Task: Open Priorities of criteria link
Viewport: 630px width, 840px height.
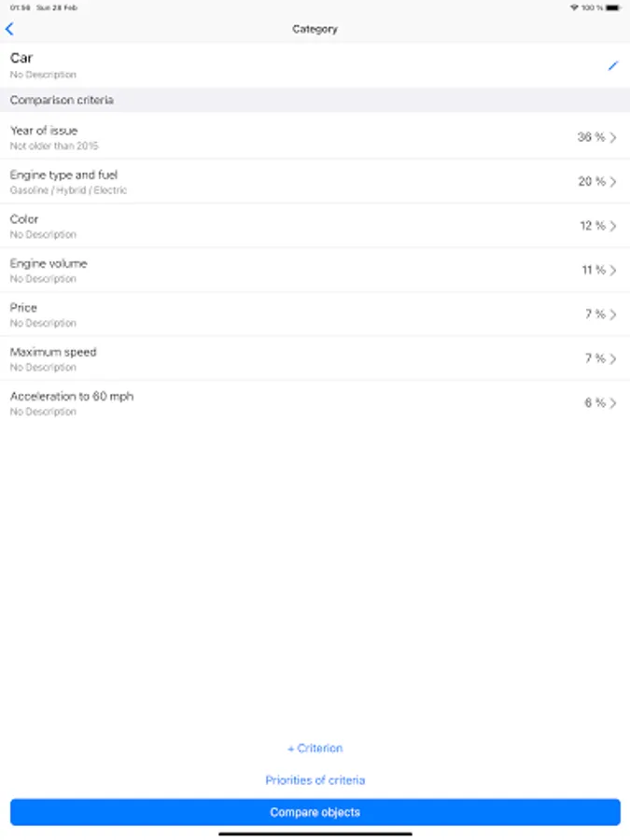Action: (x=315, y=780)
